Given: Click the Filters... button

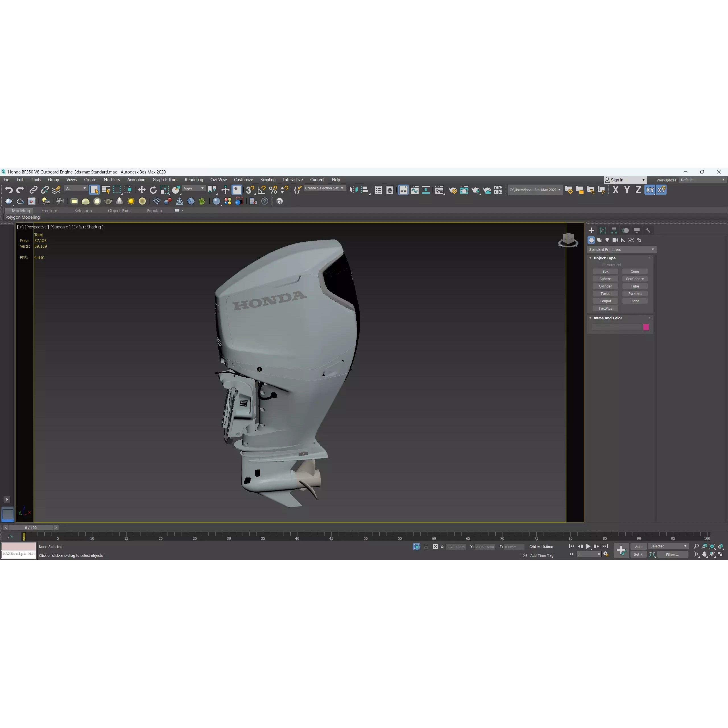Looking at the screenshot, I should point(673,554).
